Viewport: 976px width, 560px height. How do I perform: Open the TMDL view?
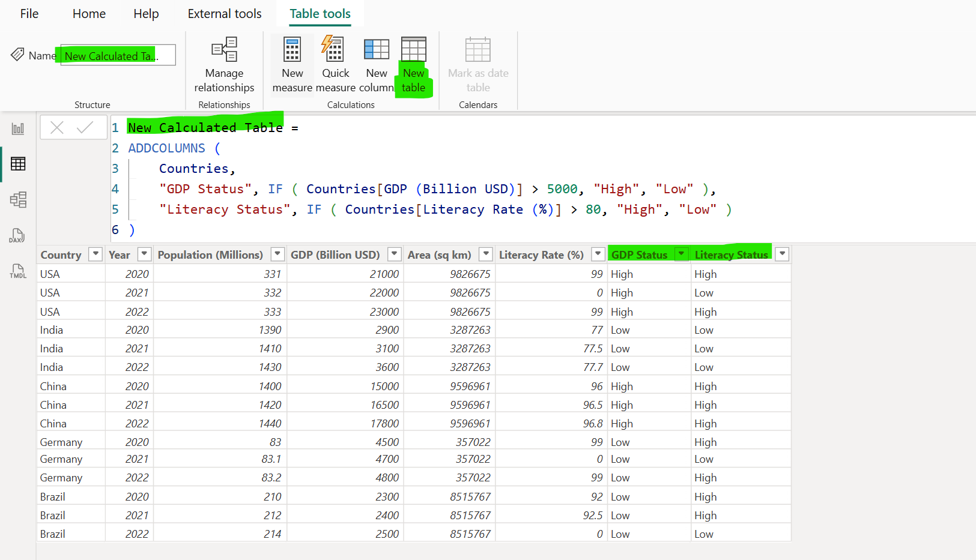[x=18, y=271]
